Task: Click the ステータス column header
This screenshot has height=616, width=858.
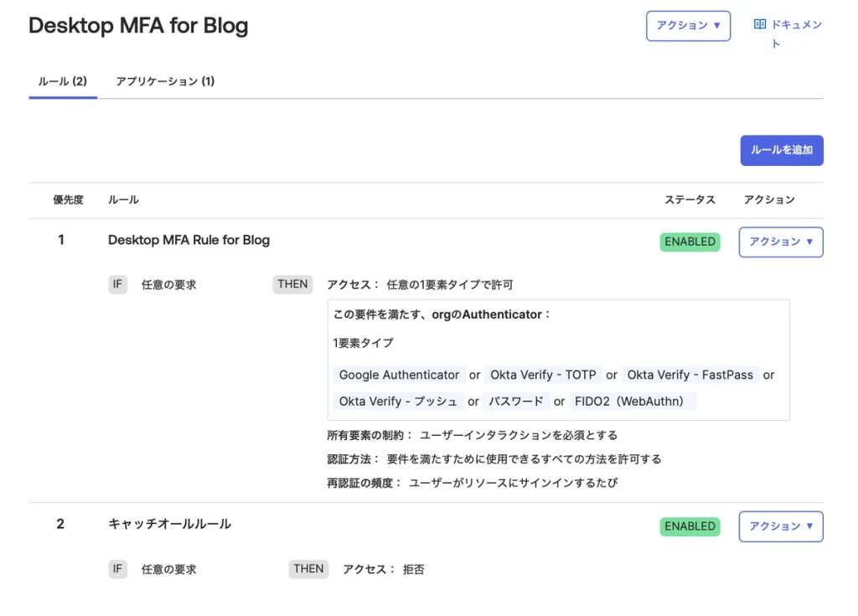Action: pyautogui.click(x=690, y=200)
